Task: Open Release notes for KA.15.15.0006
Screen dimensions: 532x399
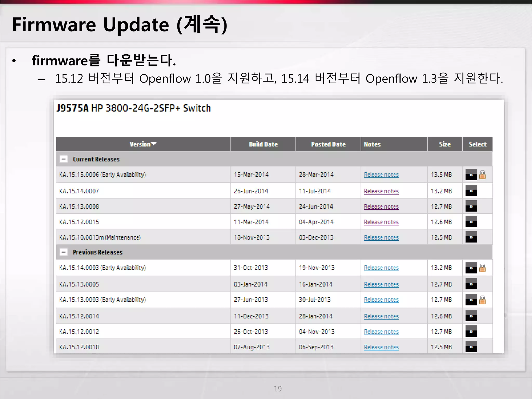Action: [381, 175]
